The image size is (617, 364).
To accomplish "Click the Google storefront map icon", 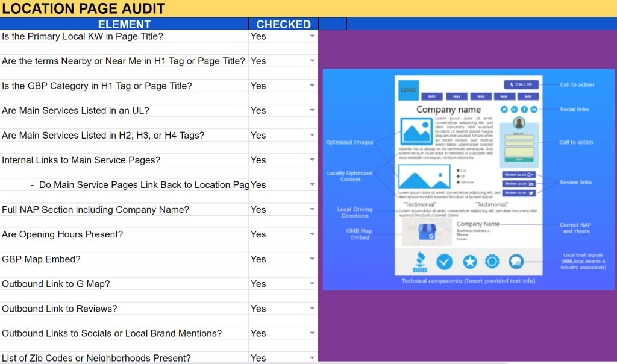I will 427,231.
